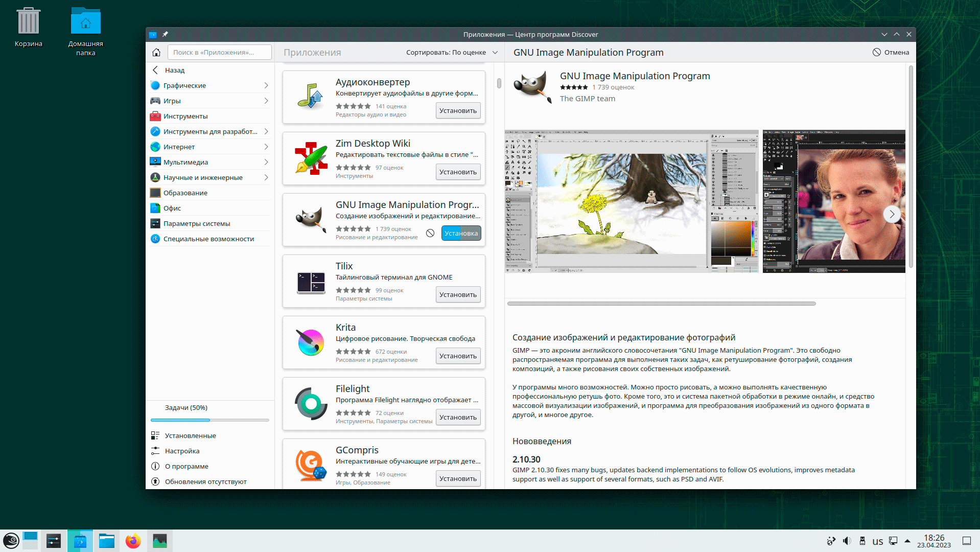This screenshot has width=980, height=552.
Task: Click the tasks progress bar in sidebar
Action: [x=210, y=420]
